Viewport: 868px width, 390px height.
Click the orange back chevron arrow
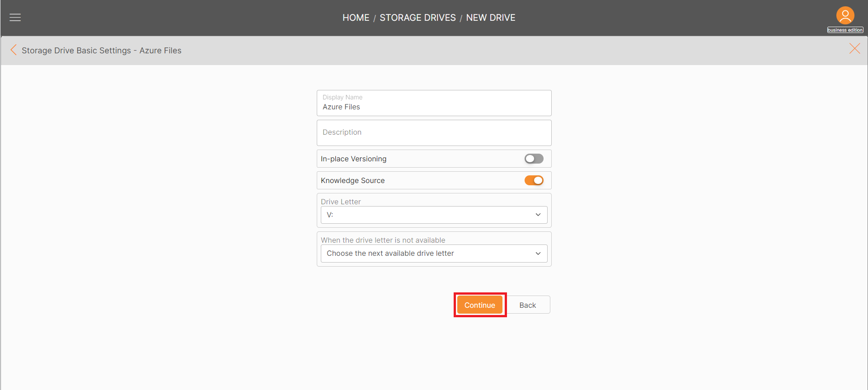click(x=14, y=50)
